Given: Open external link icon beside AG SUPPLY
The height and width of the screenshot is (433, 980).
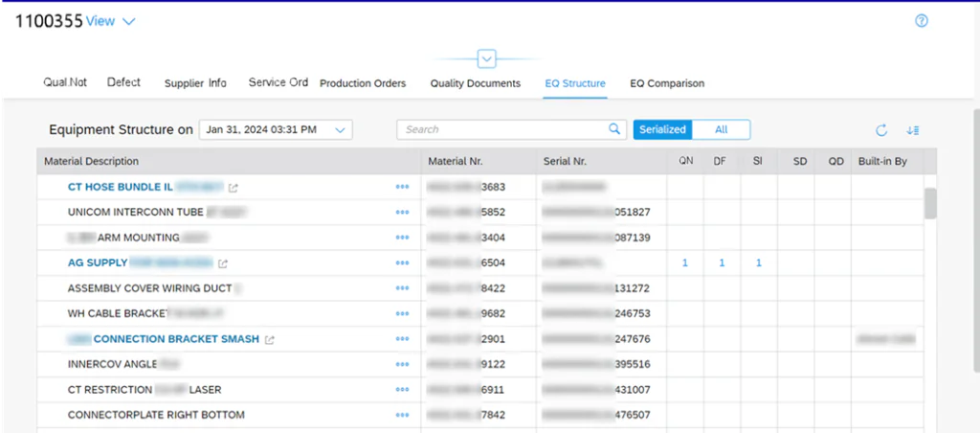Looking at the screenshot, I should pyautogui.click(x=222, y=263).
